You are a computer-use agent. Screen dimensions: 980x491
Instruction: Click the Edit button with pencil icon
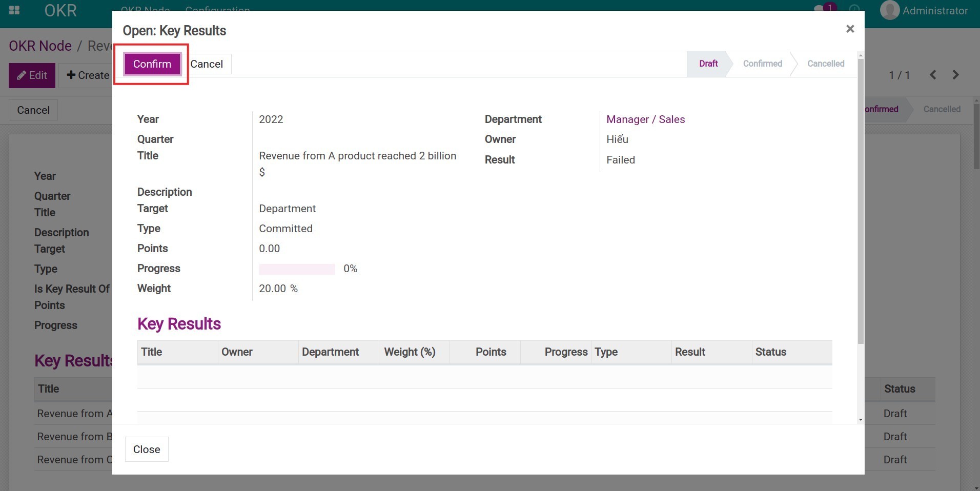pos(32,75)
